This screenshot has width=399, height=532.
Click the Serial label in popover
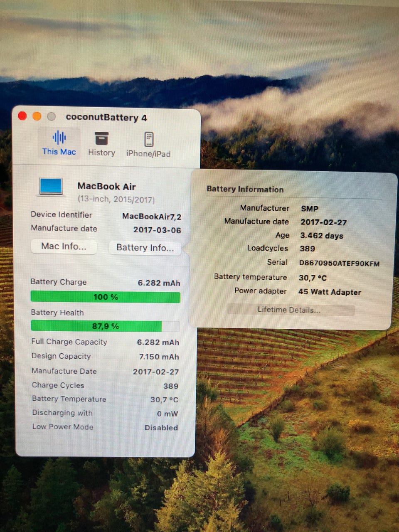(277, 262)
